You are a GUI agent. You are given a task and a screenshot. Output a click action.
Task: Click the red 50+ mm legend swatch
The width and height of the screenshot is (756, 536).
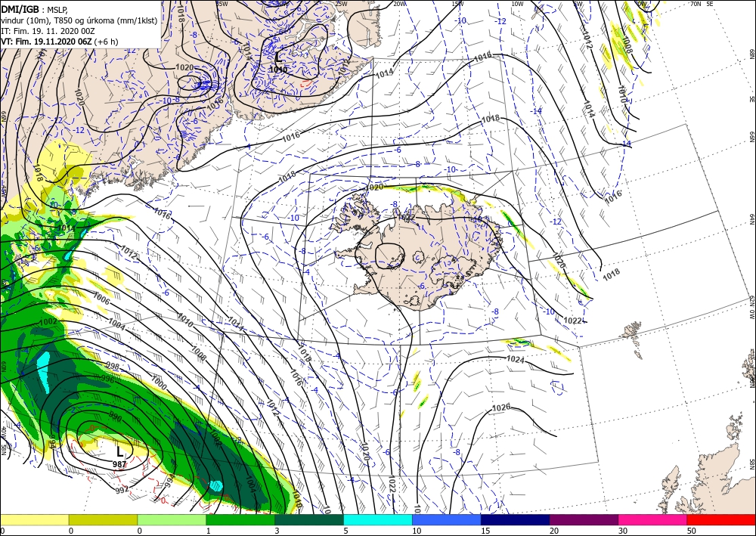721,519
